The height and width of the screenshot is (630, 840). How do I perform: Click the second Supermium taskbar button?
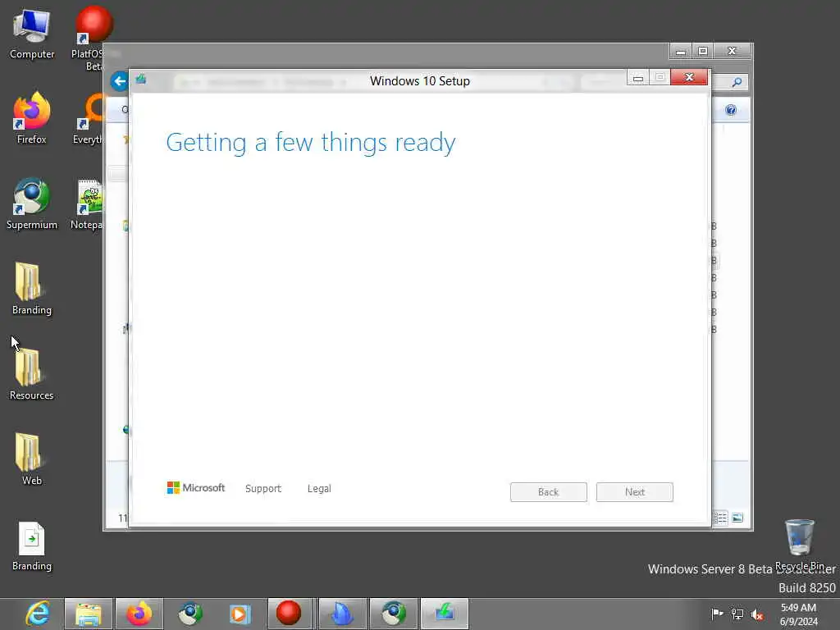click(393, 614)
